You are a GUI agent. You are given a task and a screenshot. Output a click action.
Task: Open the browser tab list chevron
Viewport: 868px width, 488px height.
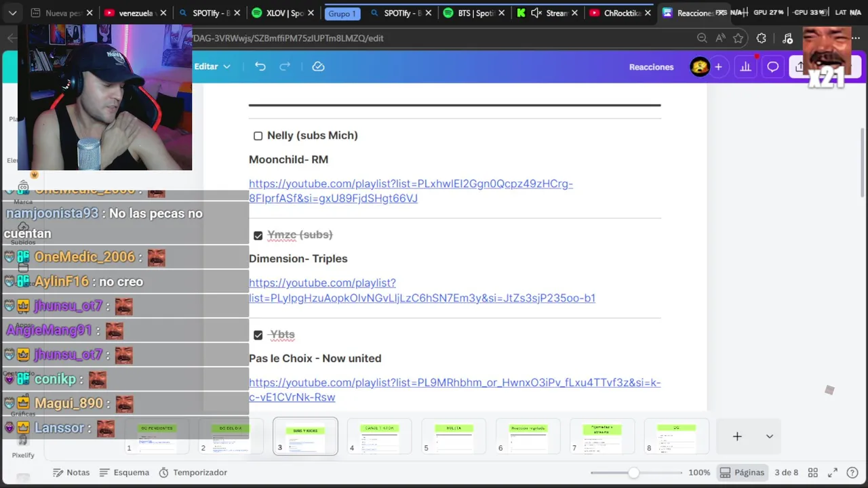[12, 13]
